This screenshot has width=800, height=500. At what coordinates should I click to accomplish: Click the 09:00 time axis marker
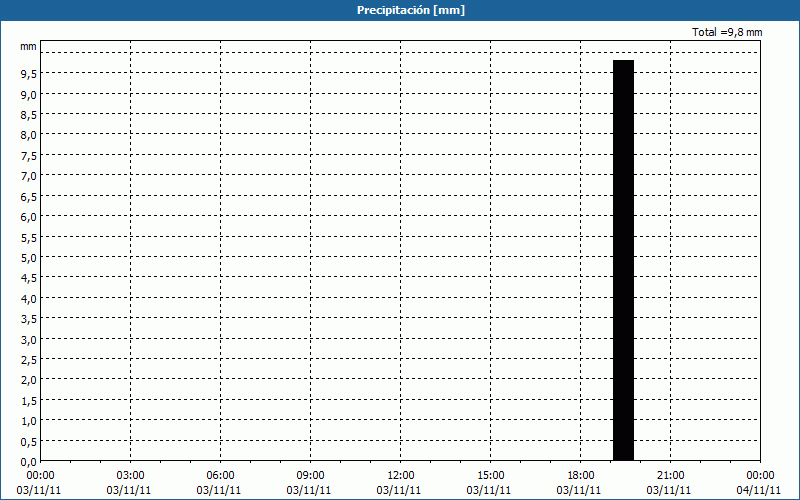(311, 475)
